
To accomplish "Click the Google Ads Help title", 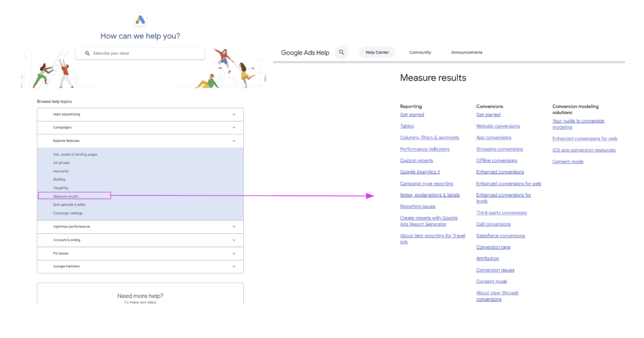I will tap(305, 53).
